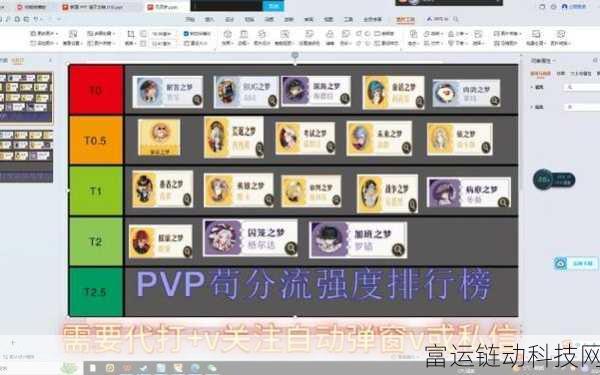Open the fill type dropdown box
The width and height of the screenshot is (600, 375).
coord(581,87)
